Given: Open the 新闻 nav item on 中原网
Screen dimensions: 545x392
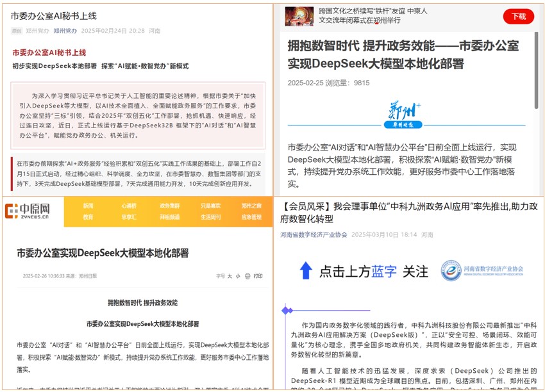Looking at the screenshot, I should coord(88,206).
